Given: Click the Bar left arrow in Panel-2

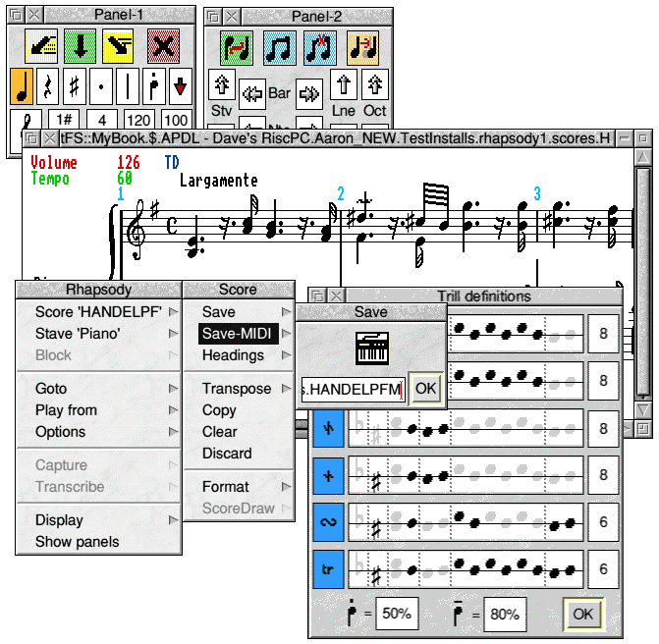Looking at the screenshot, I should point(252,94).
